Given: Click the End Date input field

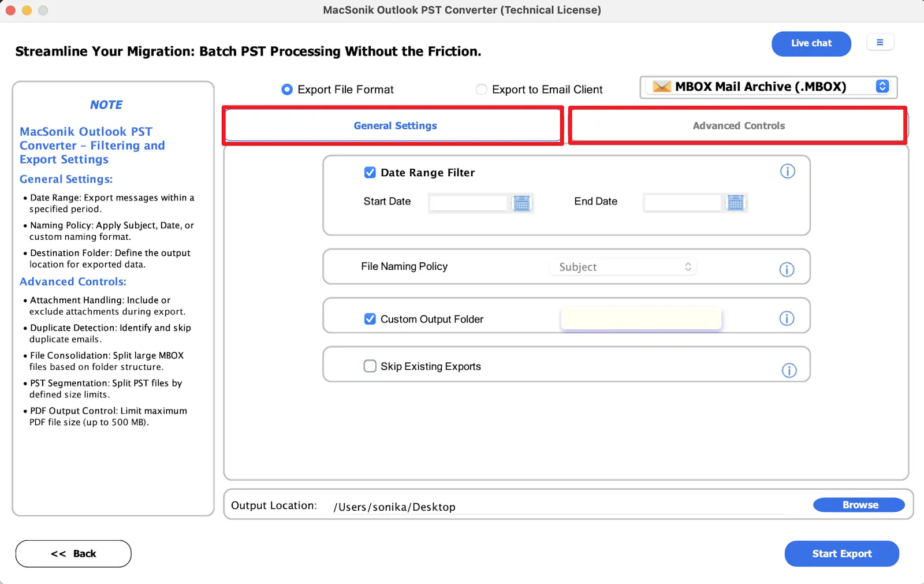Looking at the screenshot, I should [683, 203].
